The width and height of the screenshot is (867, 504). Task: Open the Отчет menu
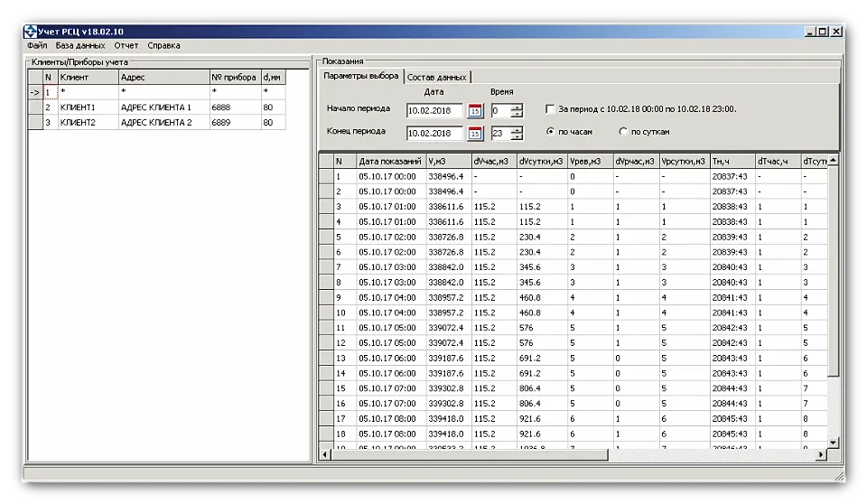pos(126,45)
